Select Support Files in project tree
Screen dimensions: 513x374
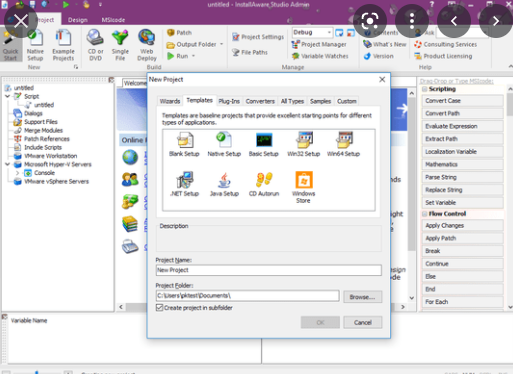point(36,122)
